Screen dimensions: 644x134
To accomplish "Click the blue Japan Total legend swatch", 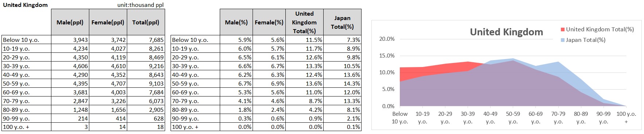I will 563,40.
